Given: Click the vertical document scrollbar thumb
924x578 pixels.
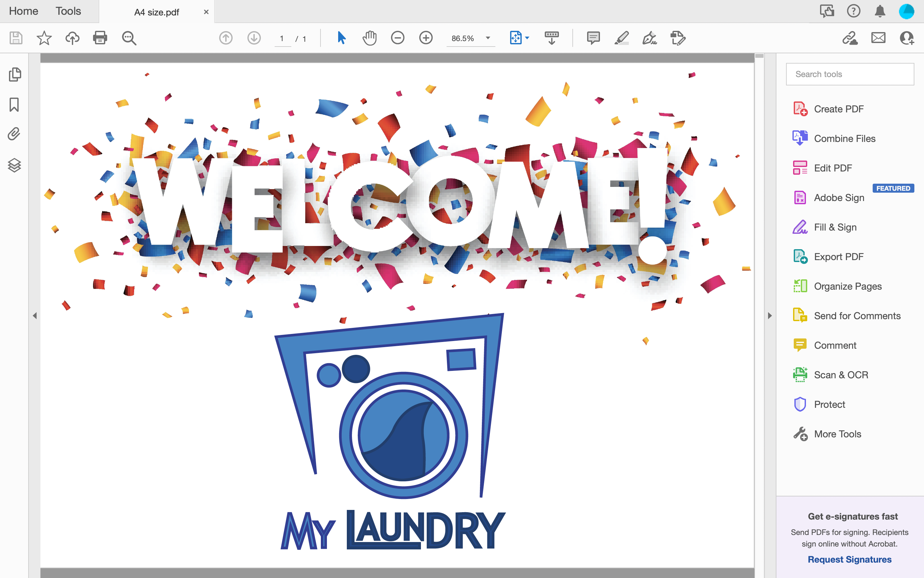Looking at the screenshot, I should [759, 56].
